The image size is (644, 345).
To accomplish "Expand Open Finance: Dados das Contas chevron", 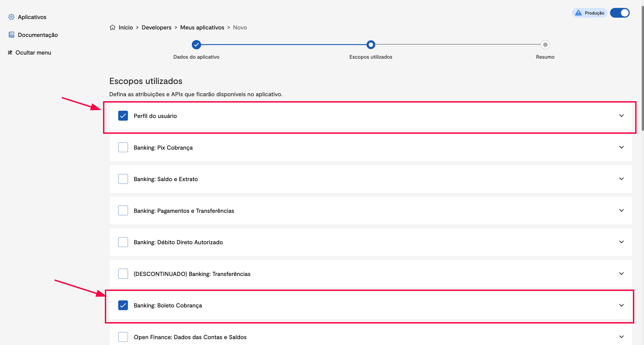I will pyautogui.click(x=621, y=337).
